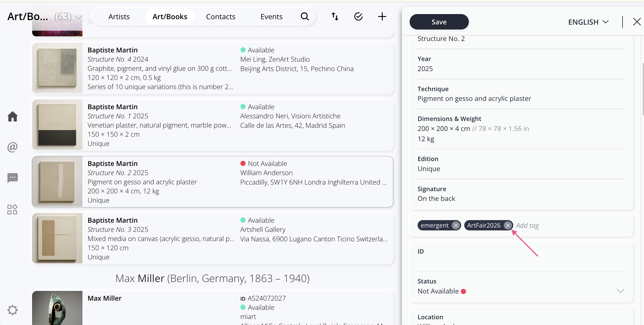Switch to the Events tab
Viewport: 644px width, 325px height.
pos(271,17)
